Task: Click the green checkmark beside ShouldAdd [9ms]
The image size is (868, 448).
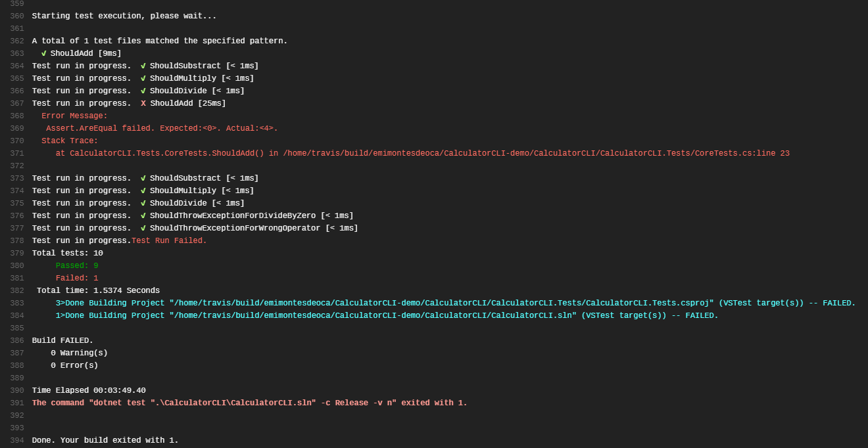Action: [43, 53]
